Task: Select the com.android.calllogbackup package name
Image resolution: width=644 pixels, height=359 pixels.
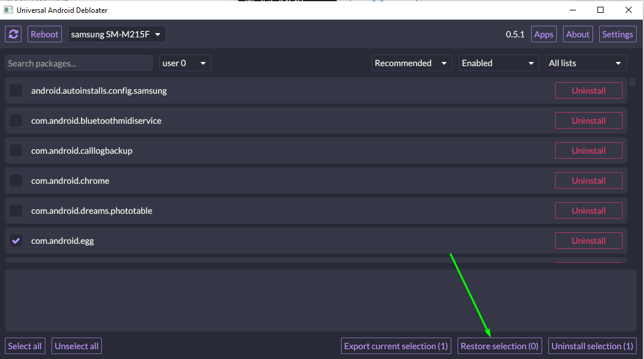Action: [82, 151]
